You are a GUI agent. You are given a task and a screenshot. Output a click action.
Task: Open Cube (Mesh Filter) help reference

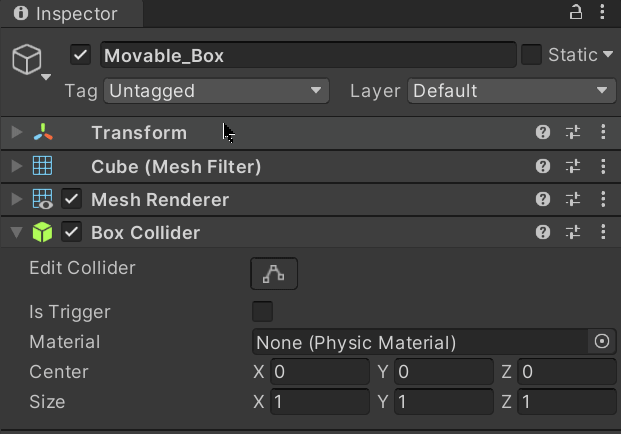[x=543, y=166]
